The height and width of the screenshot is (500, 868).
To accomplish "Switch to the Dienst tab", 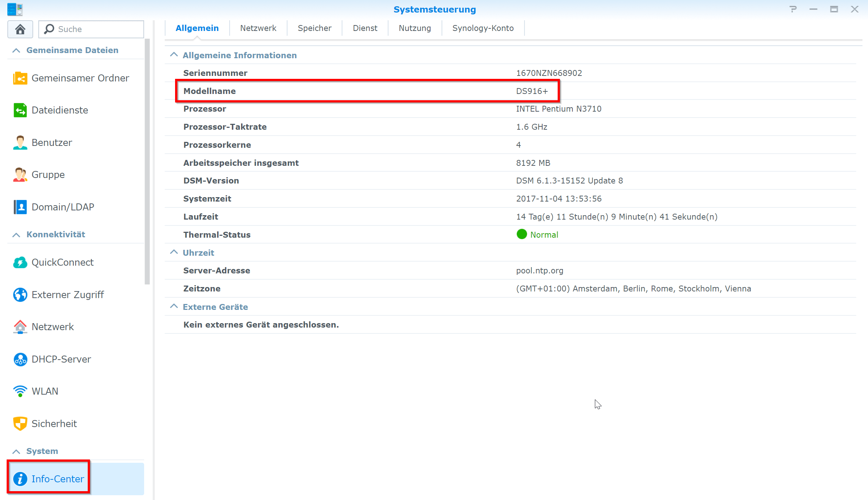I will 365,28.
